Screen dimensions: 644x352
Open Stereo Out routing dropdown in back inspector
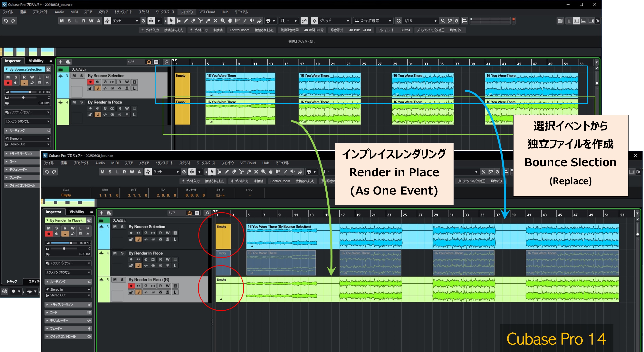coord(27,144)
